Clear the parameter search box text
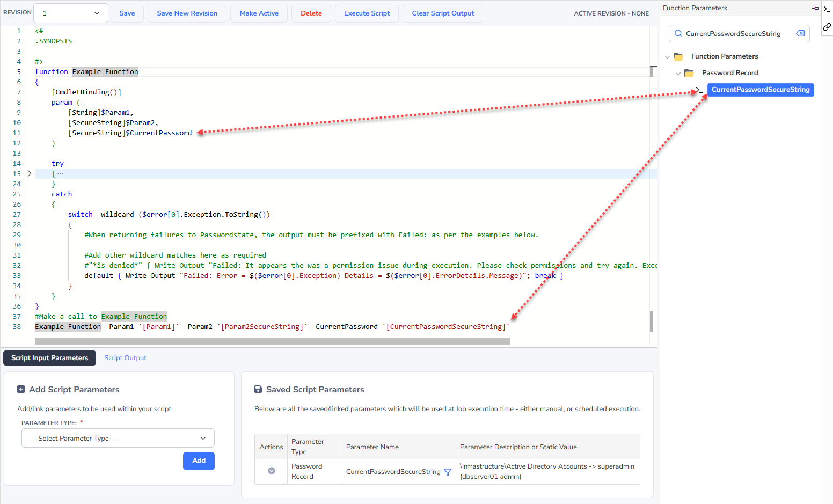 pos(800,33)
